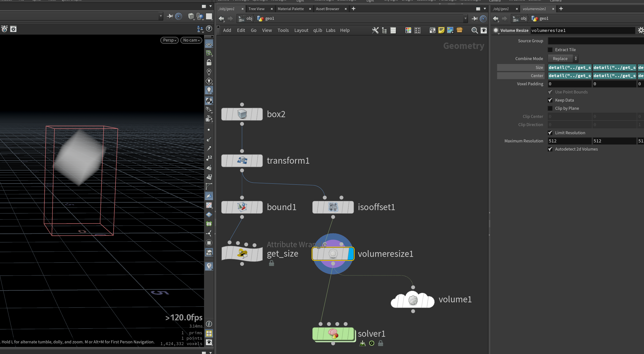
Task: Click the viewport lighting light bulb icon
Action: tap(209, 90)
